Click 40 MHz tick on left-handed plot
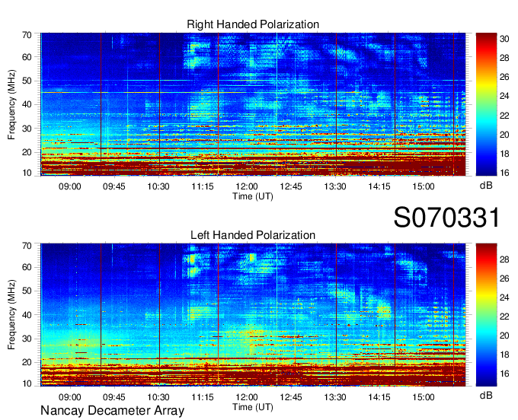Screen dimensions: 518x420 27,315
